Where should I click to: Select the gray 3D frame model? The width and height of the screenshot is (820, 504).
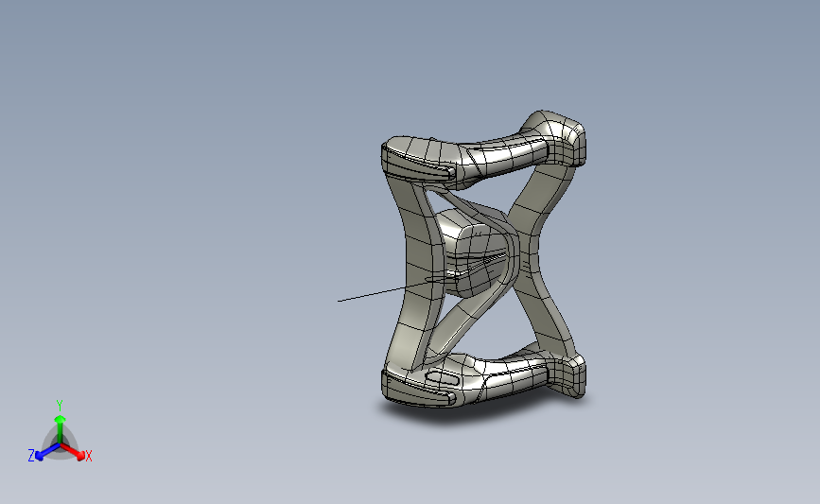click(x=483, y=259)
